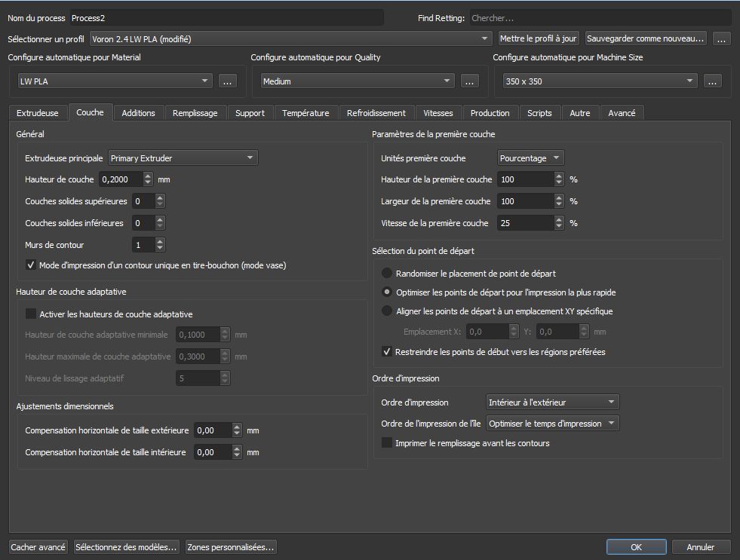Toggle Restreindre les points de début checkbox
740x560 pixels.
[387, 351]
